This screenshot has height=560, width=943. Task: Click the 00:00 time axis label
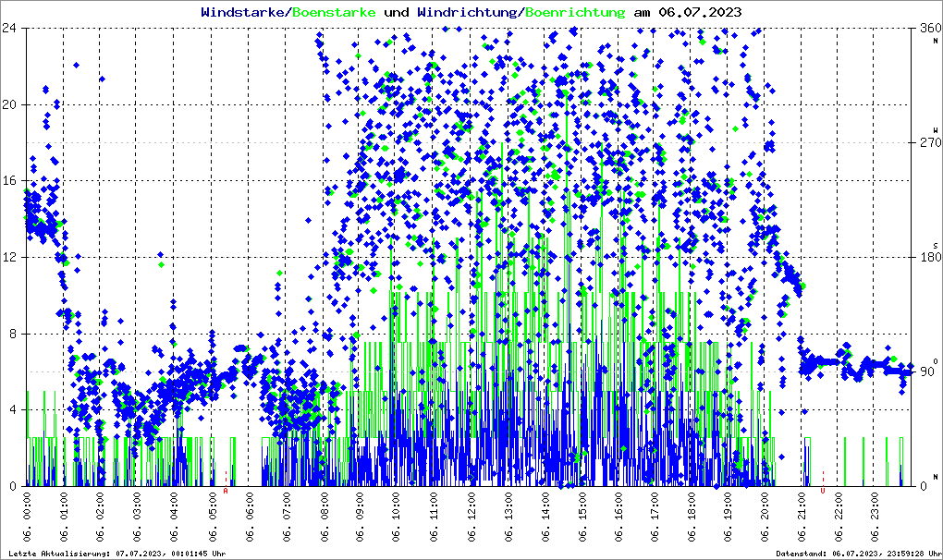coord(27,517)
